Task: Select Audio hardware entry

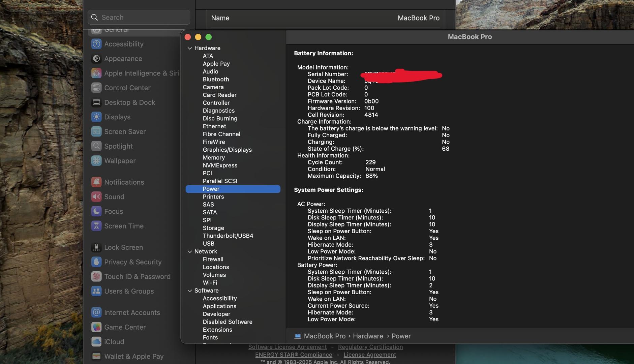Action: point(210,71)
